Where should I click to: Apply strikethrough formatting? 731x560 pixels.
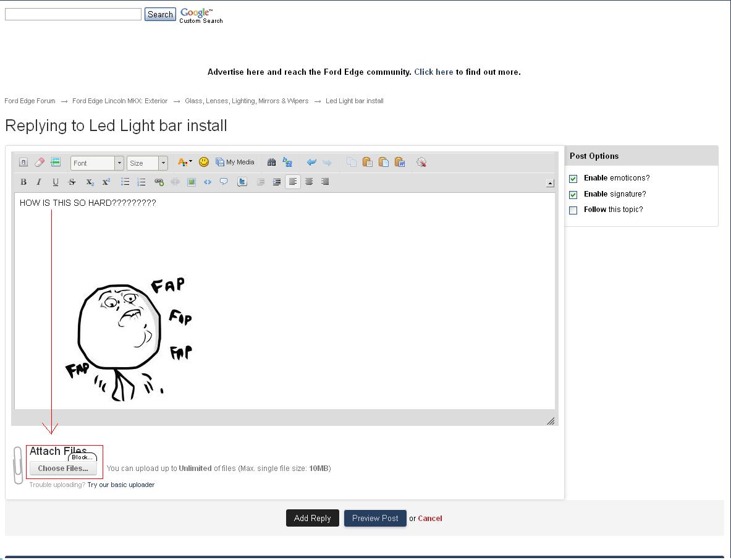click(x=72, y=182)
